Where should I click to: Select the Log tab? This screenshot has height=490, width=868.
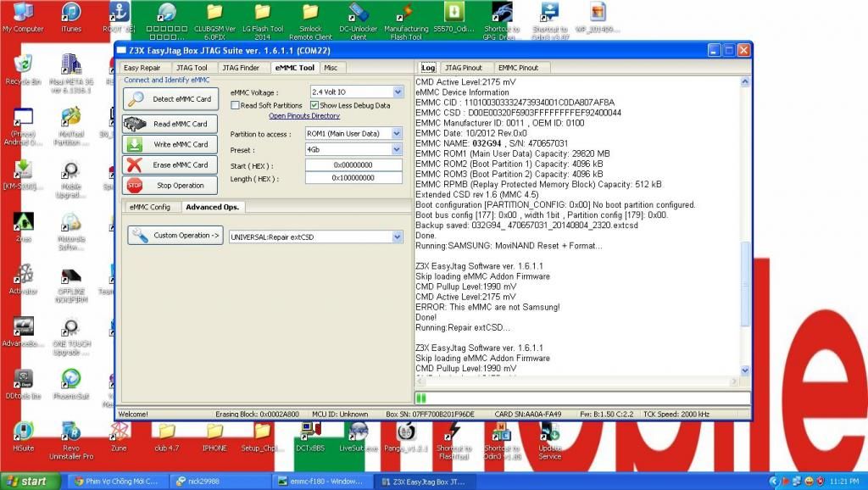coord(428,68)
